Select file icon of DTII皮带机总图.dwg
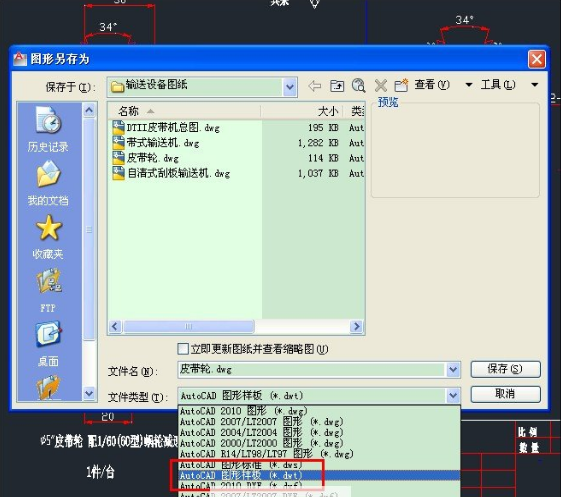 click(118, 128)
